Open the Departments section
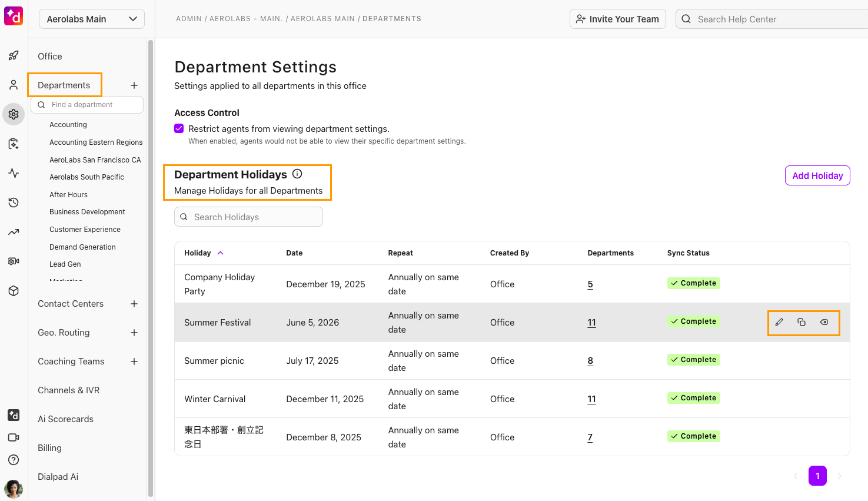868x501 pixels. 64,85
